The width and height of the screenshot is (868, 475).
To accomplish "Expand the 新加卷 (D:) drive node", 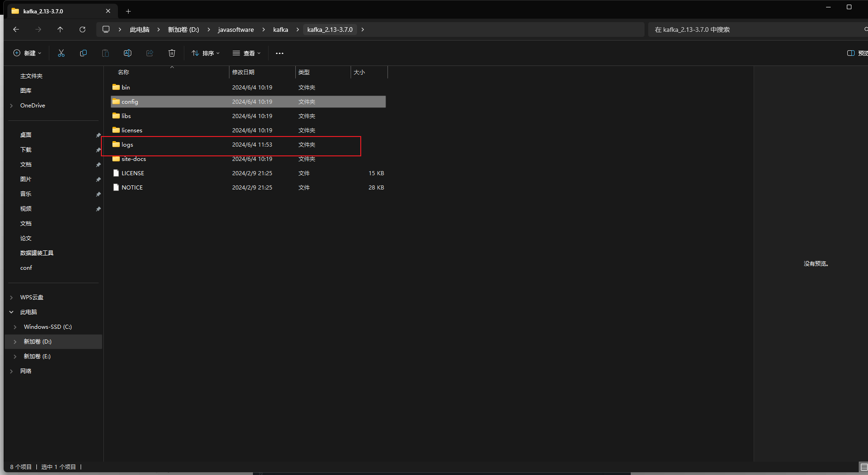I will (x=15, y=342).
